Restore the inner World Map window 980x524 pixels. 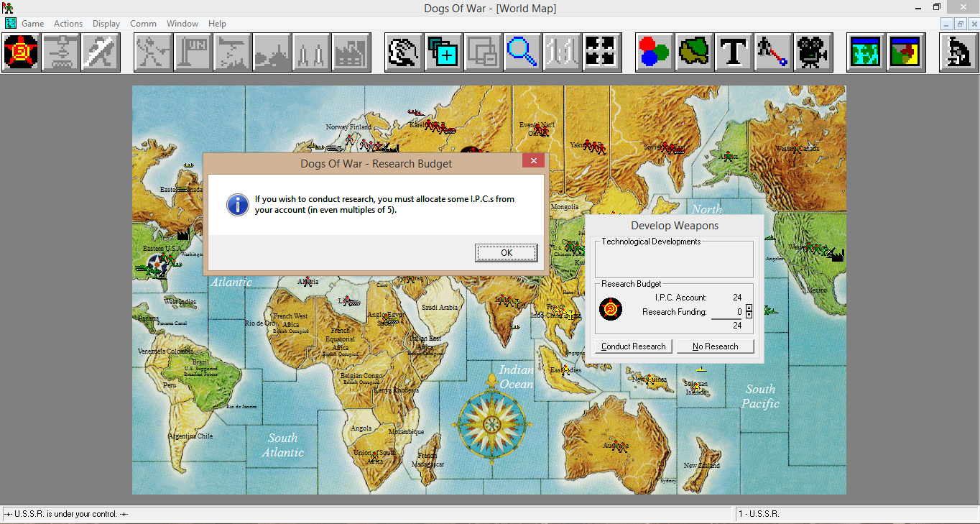[x=959, y=24]
